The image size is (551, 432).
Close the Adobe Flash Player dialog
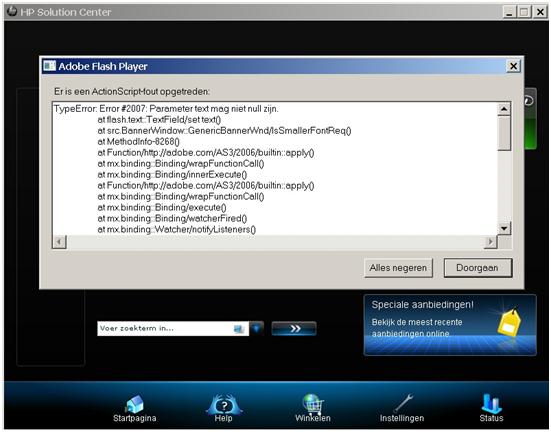(x=513, y=66)
